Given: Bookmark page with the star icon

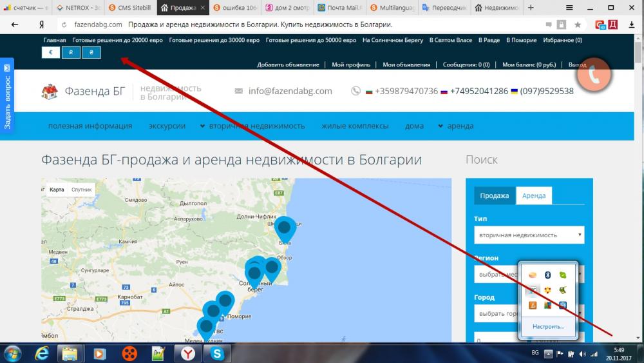Looking at the screenshot, I should coord(578,25).
